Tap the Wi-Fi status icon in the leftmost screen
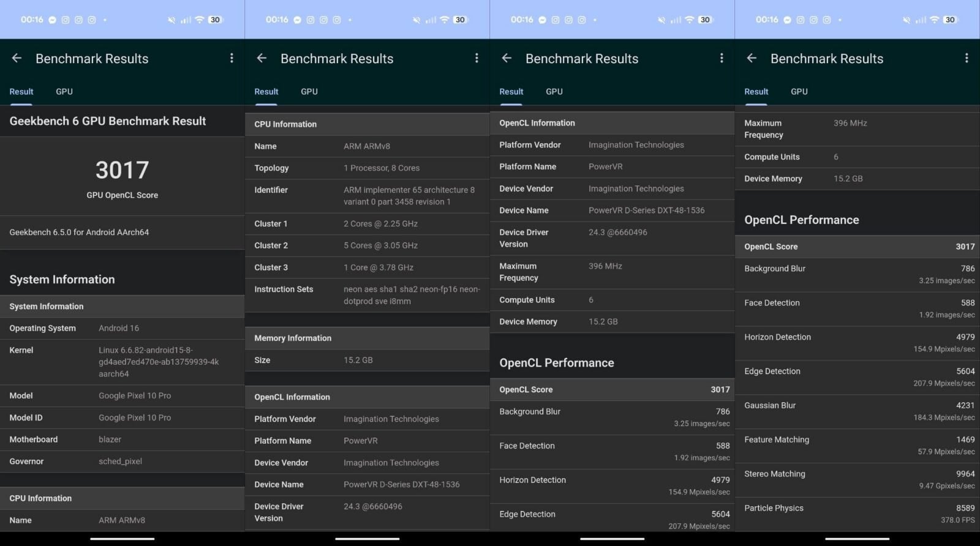Viewport: 980px width, 546px height. coord(199,20)
